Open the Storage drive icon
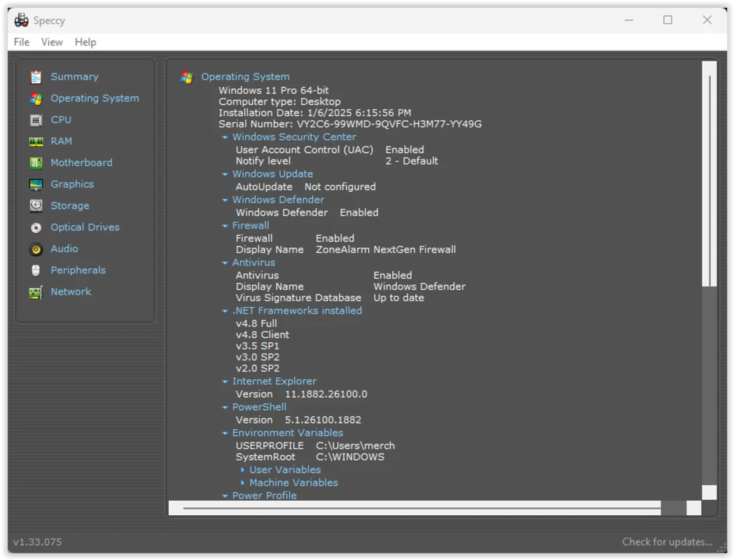 (x=36, y=205)
